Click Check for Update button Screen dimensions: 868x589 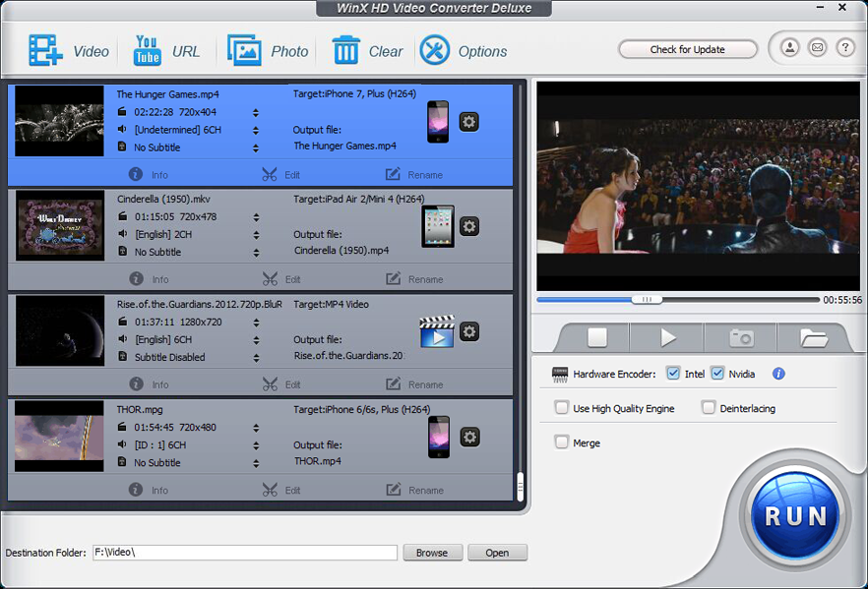[688, 49]
